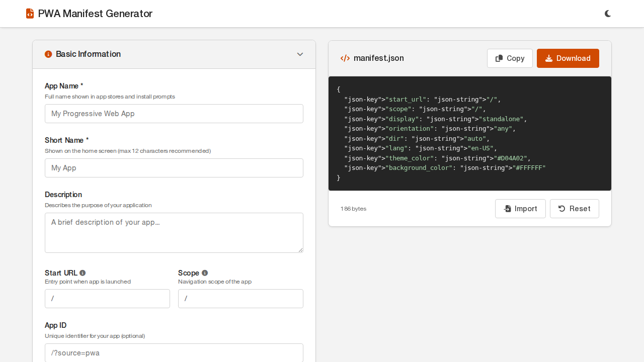Click the Description text area
The image size is (644, 362).
pyautogui.click(x=174, y=232)
